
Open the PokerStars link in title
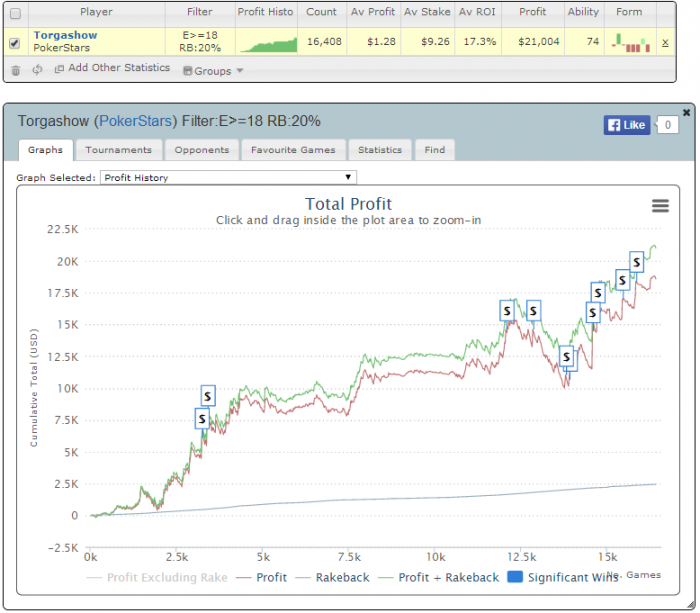(x=135, y=121)
